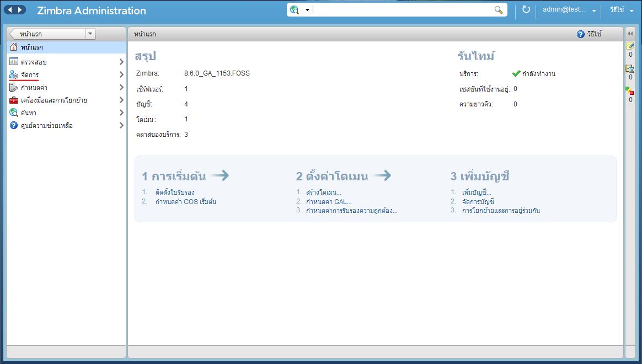Viewport: 642px width, 364px height.
Task: Click the ความยาวคิว: label
Action: [476, 104]
